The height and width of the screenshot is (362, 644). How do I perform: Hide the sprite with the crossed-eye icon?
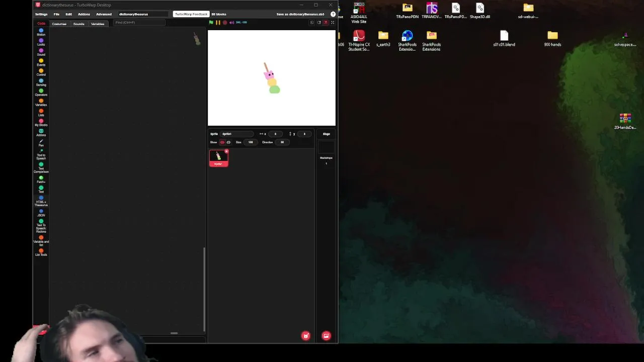[x=228, y=142]
